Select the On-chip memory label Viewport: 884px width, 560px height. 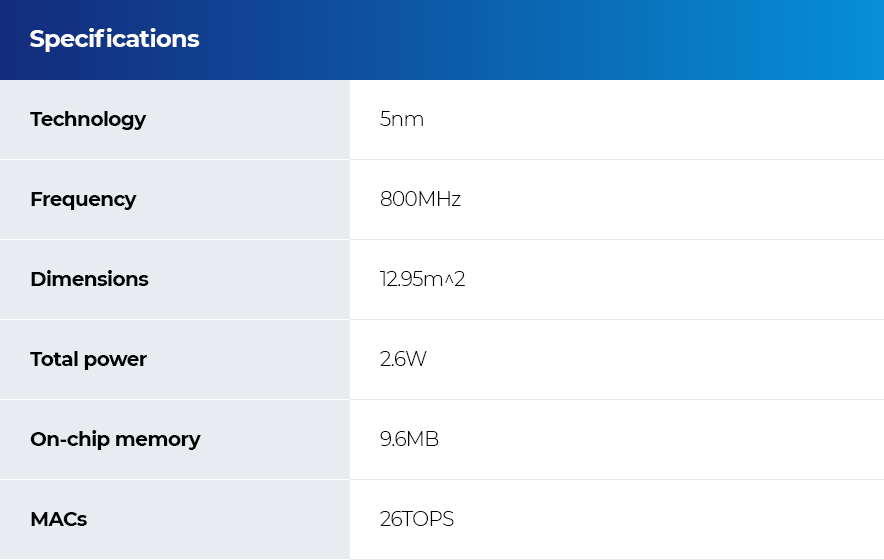[115, 440]
